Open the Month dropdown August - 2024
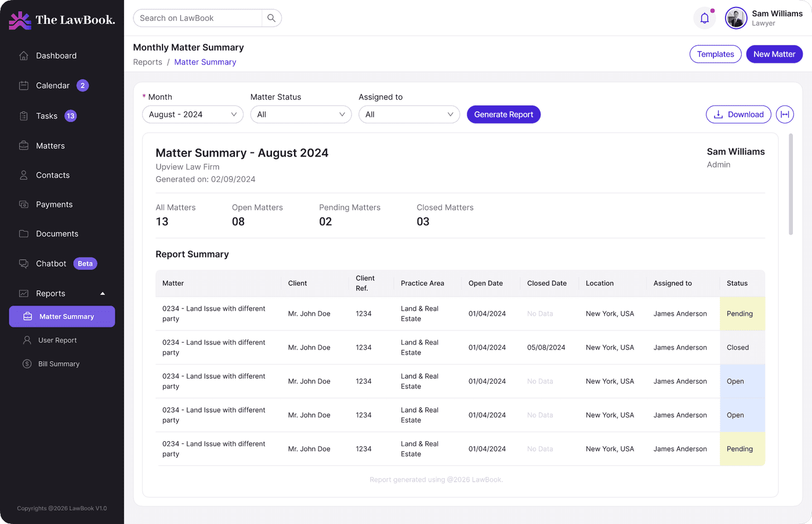 pyautogui.click(x=193, y=114)
